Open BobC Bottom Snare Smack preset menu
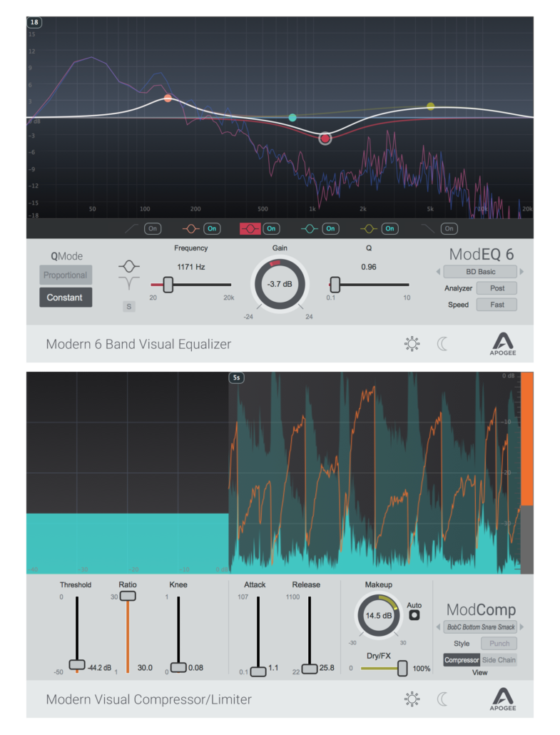 pos(480,627)
